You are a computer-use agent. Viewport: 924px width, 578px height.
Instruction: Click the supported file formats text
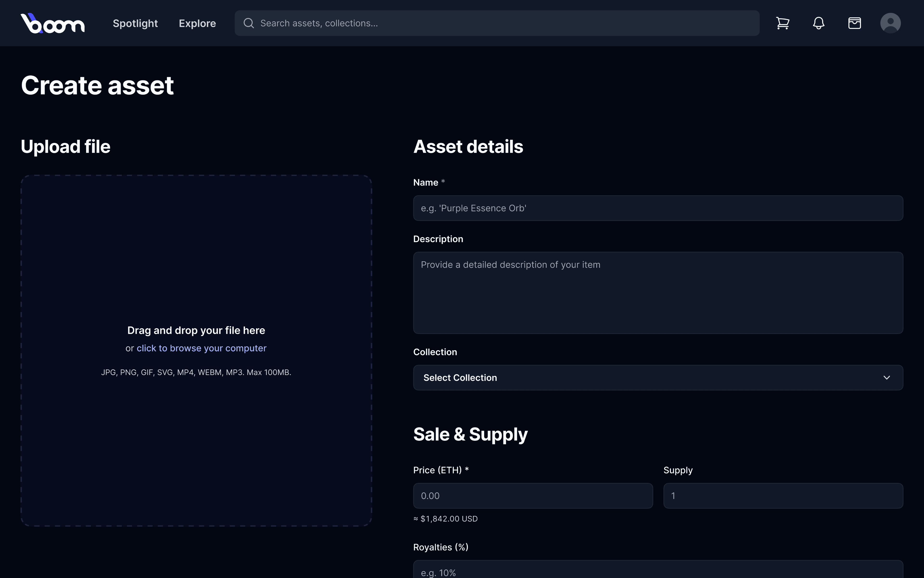coord(196,372)
